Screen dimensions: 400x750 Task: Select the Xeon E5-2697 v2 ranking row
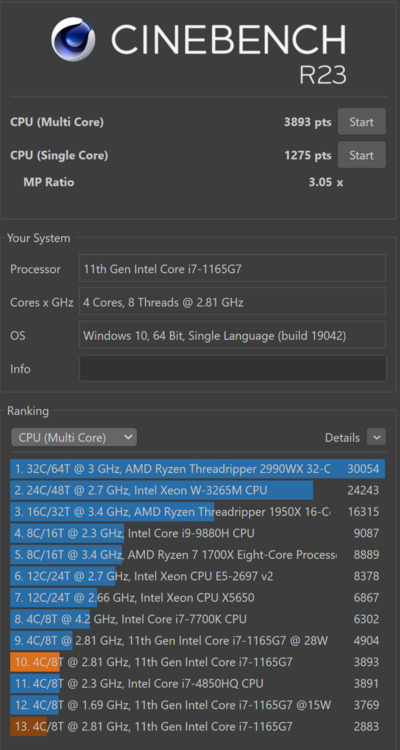pos(198,576)
